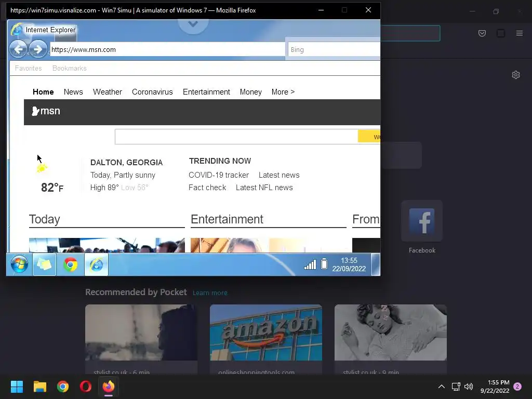532x399 pixels.
Task: Open the Entertainment story thumbnail
Action: click(269, 245)
